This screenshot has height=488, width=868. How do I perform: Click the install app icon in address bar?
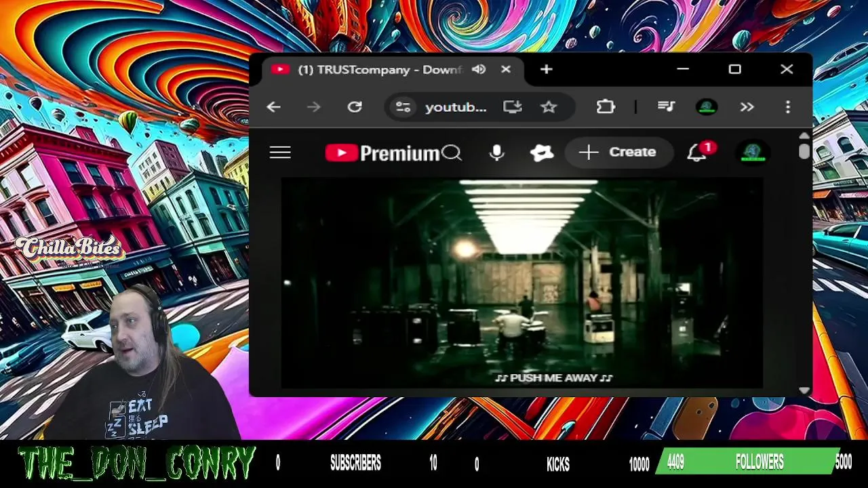click(512, 107)
